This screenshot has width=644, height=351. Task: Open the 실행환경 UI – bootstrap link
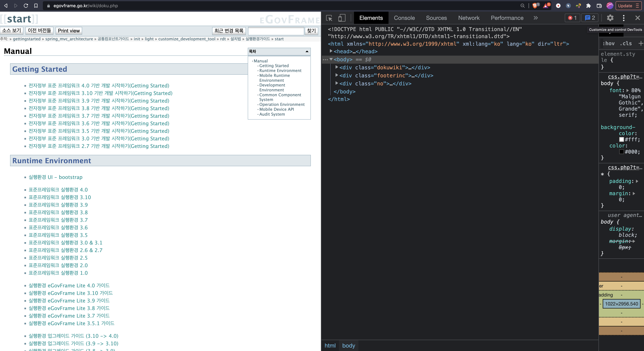[x=55, y=177]
